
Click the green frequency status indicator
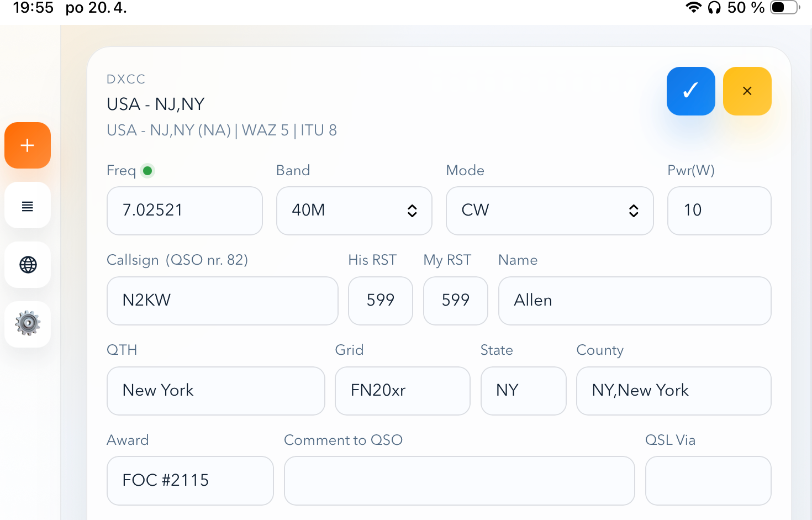click(147, 171)
